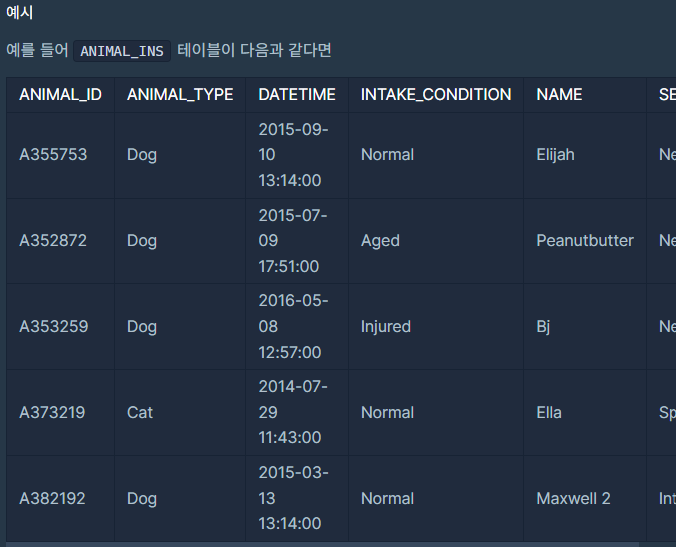Click the INTAKE_CONDITION column header
676x547 pixels.
tap(435, 95)
